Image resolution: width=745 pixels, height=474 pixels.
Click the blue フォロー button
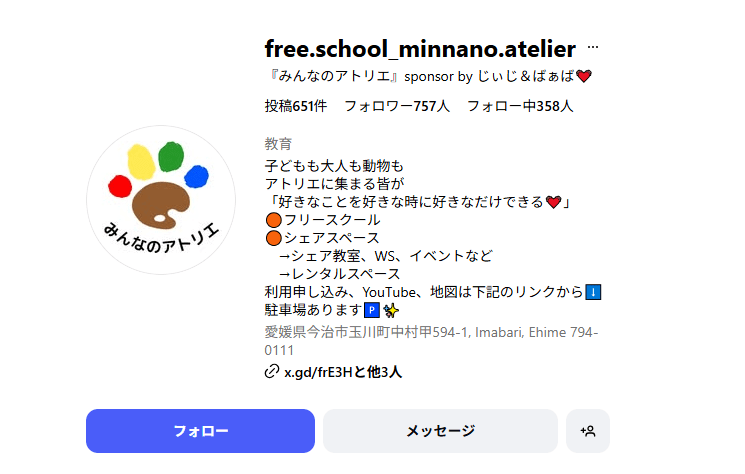click(200, 431)
